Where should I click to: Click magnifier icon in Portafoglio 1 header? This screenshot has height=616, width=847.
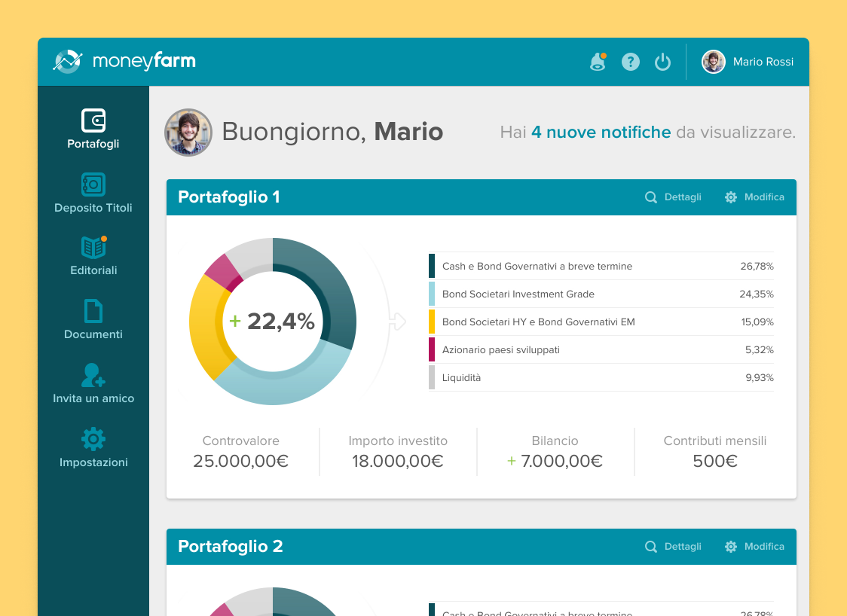651,197
